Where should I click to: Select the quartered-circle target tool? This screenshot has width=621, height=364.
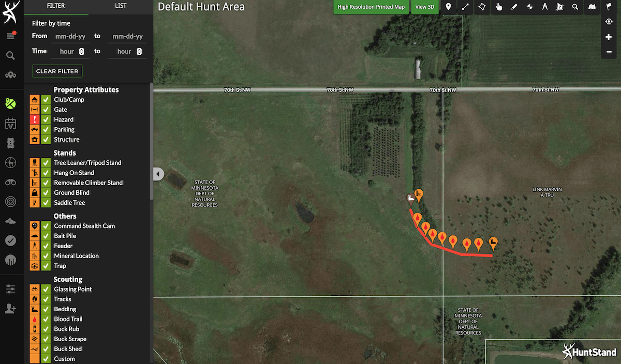[529, 7]
